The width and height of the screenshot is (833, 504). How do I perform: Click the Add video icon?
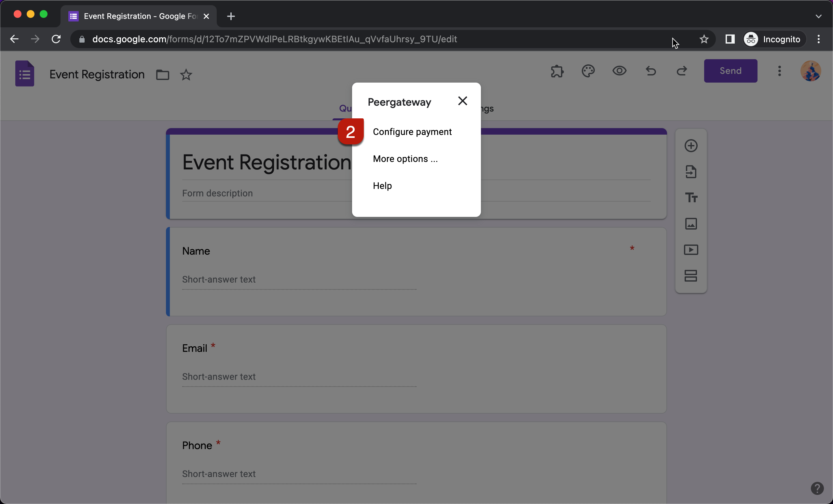691,250
